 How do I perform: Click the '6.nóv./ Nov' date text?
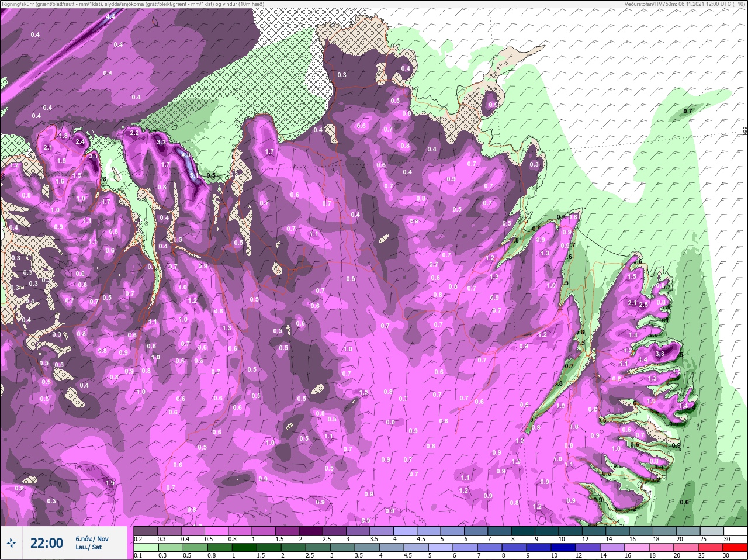point(92,538)
